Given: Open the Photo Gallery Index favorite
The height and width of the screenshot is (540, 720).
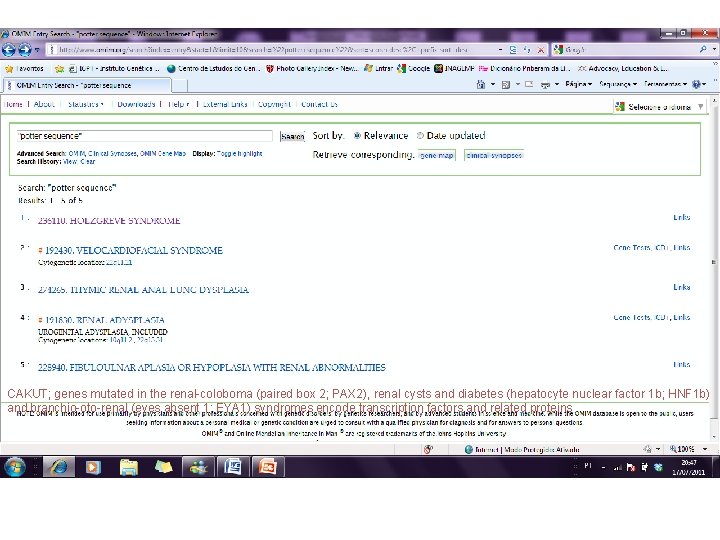Looking at the screenshot, I should tap(312, 68).
